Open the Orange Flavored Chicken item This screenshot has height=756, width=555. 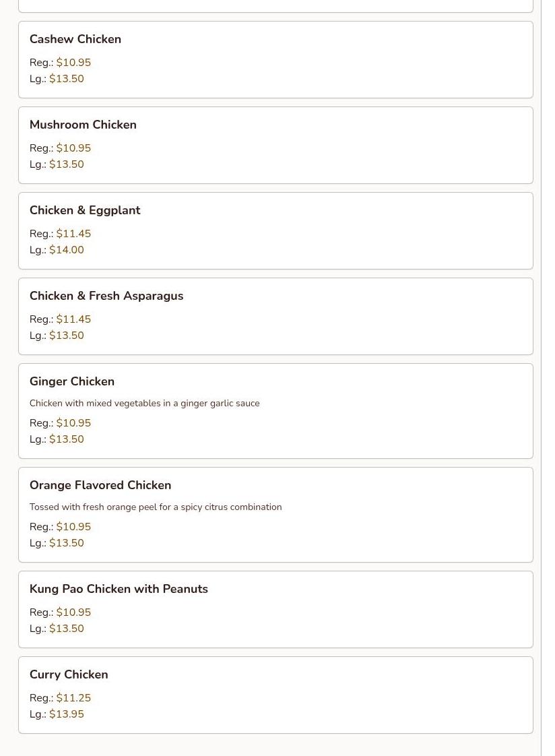[x=100, y=485]
